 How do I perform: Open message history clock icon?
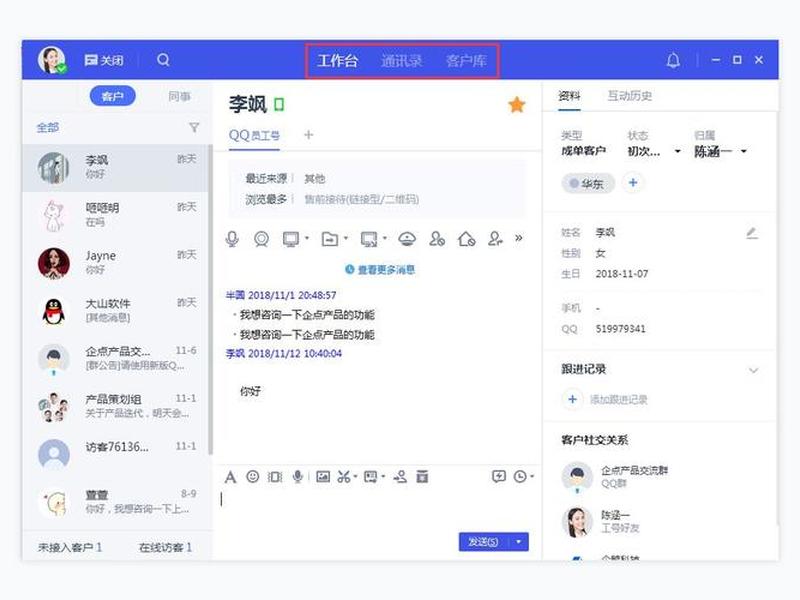click(520, 477)
